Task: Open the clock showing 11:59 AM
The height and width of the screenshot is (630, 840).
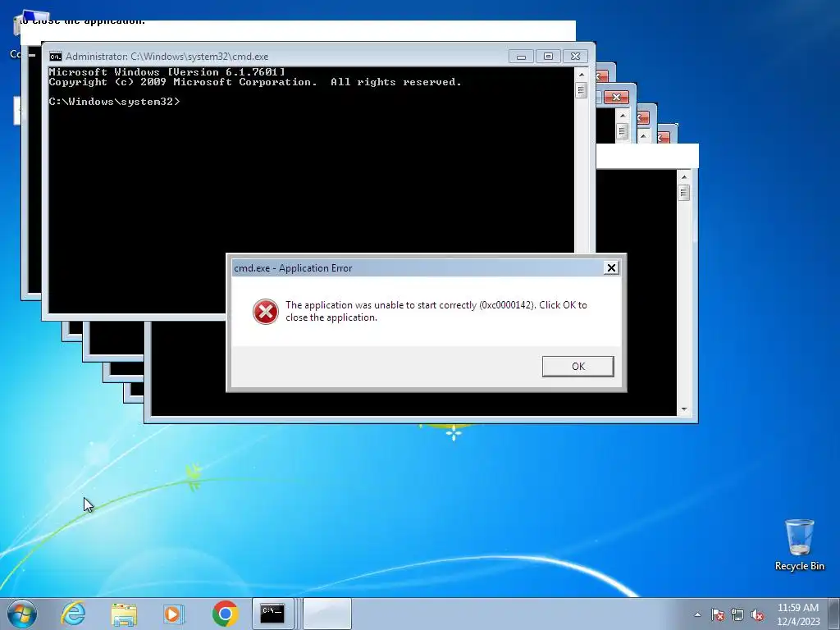Action: (798, 614)
